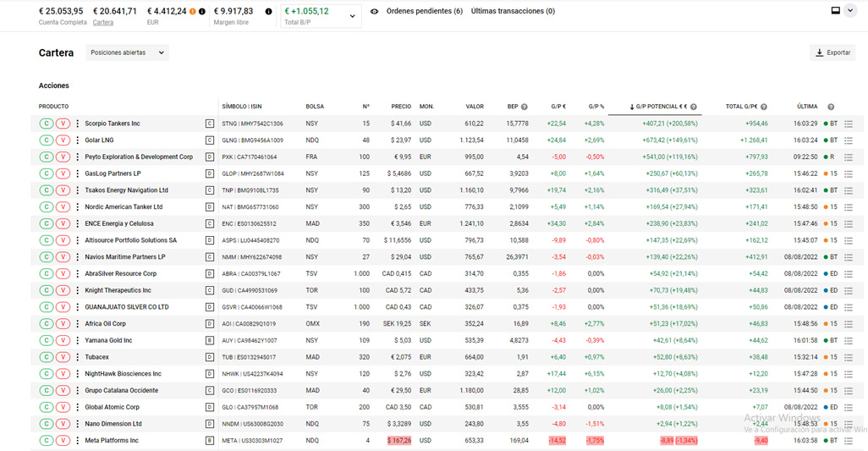
Task: Click category badge B for Yamana Gold Inc
Action: coord(210,340)
